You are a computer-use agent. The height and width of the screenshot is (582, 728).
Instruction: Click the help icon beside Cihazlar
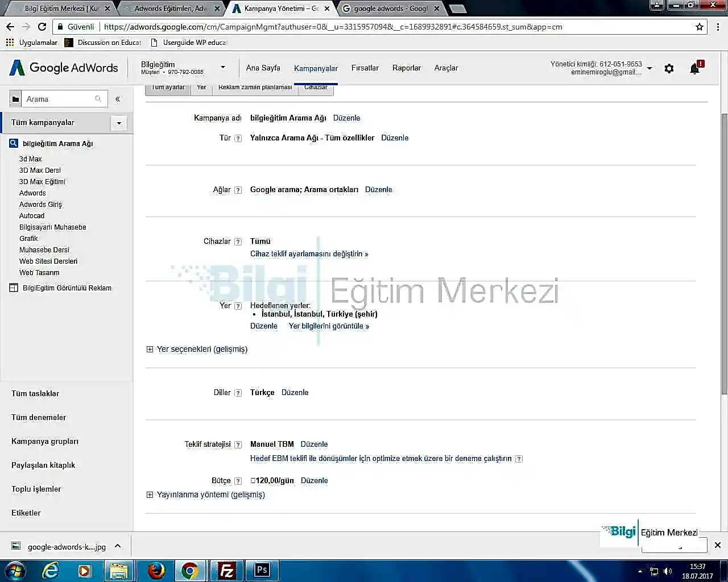click(x=238, y=242)
